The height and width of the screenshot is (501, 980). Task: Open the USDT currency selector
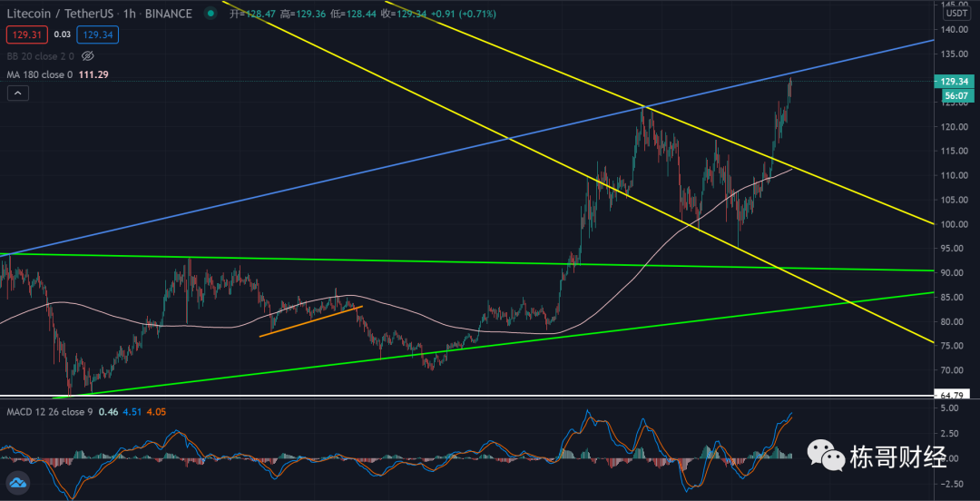pos(956,13)
